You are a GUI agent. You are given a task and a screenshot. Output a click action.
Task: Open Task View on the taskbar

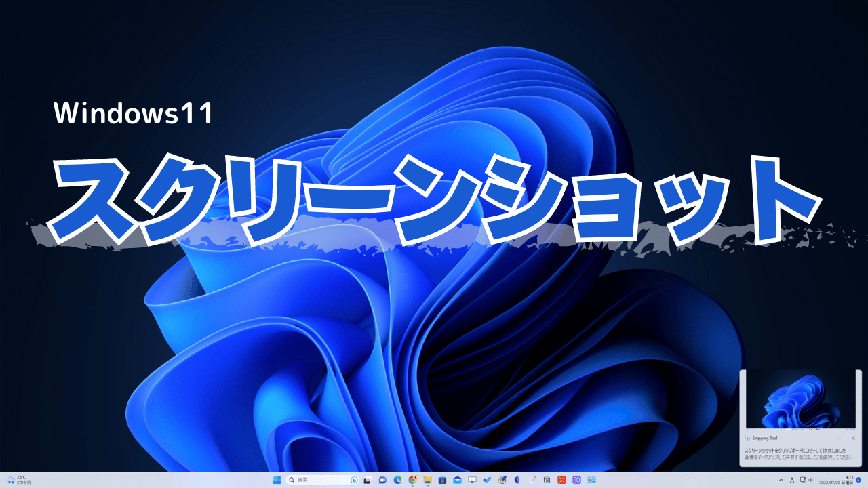[368, 480]
